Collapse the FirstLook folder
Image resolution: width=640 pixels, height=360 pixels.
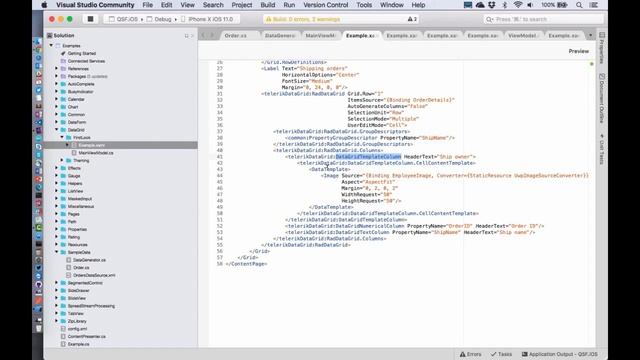62,138
